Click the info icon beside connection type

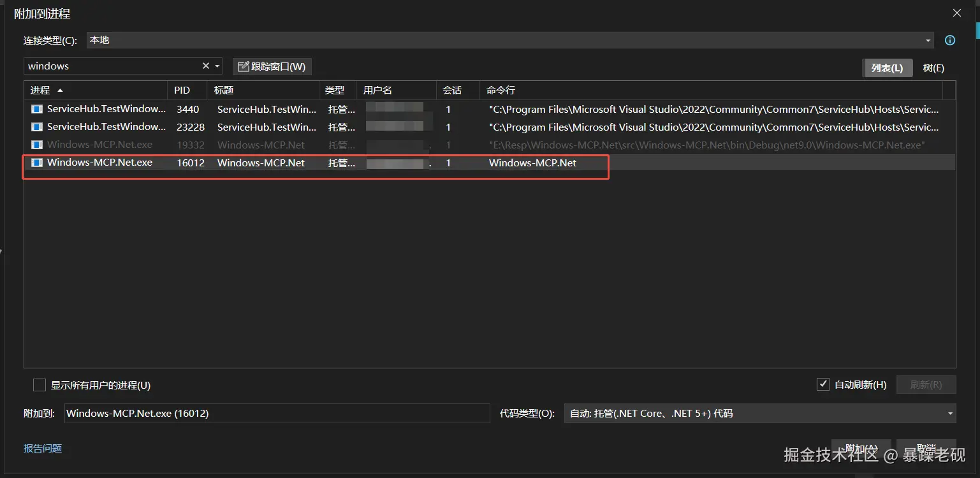coord(949,40)
